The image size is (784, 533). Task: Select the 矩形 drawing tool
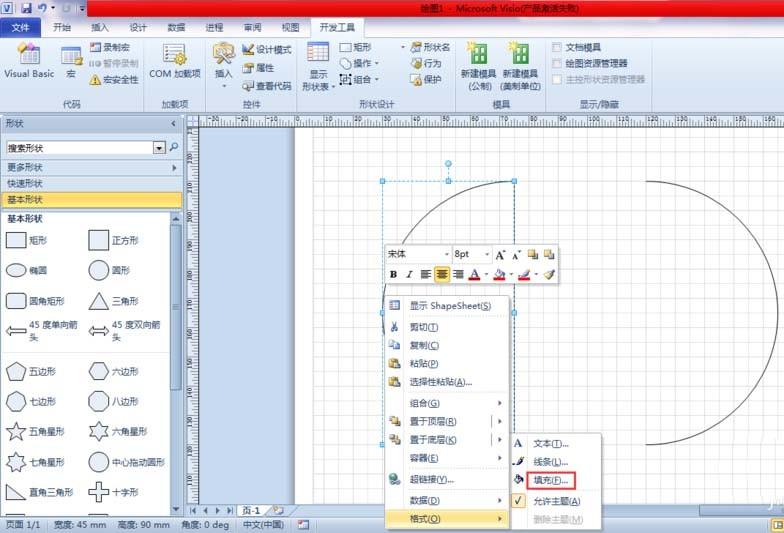tap(356, 48)
